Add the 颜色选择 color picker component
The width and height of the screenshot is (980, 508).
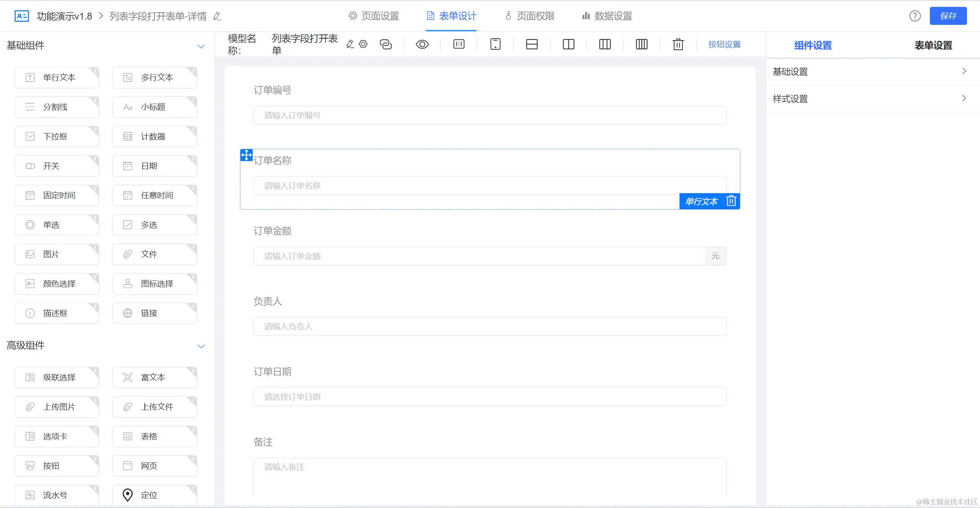point(57,284)
